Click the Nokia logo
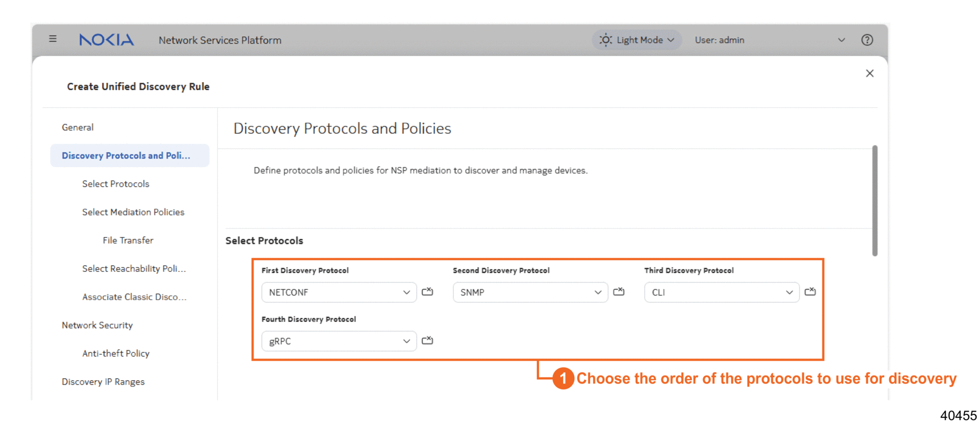This screenshot has height=427, width=980. [x=107, y=40]
